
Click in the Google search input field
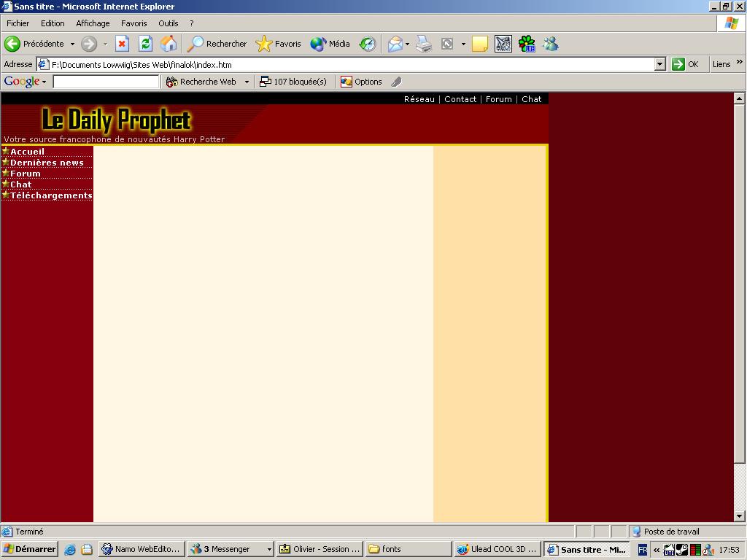(x=106, y=82)
